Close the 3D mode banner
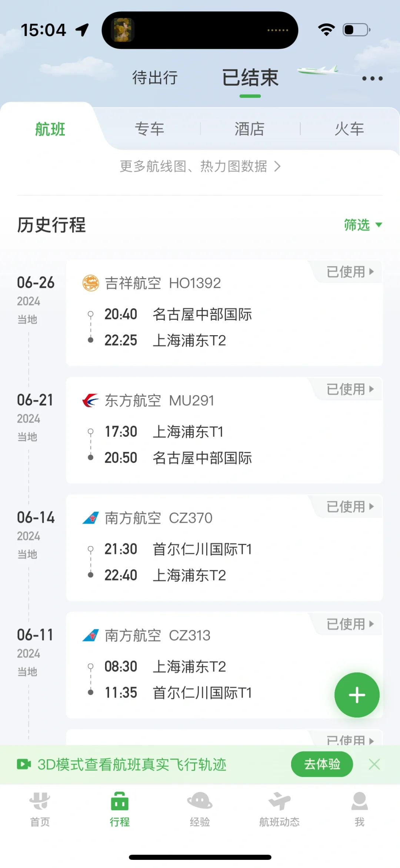The image size is (400, 868). 374,764
